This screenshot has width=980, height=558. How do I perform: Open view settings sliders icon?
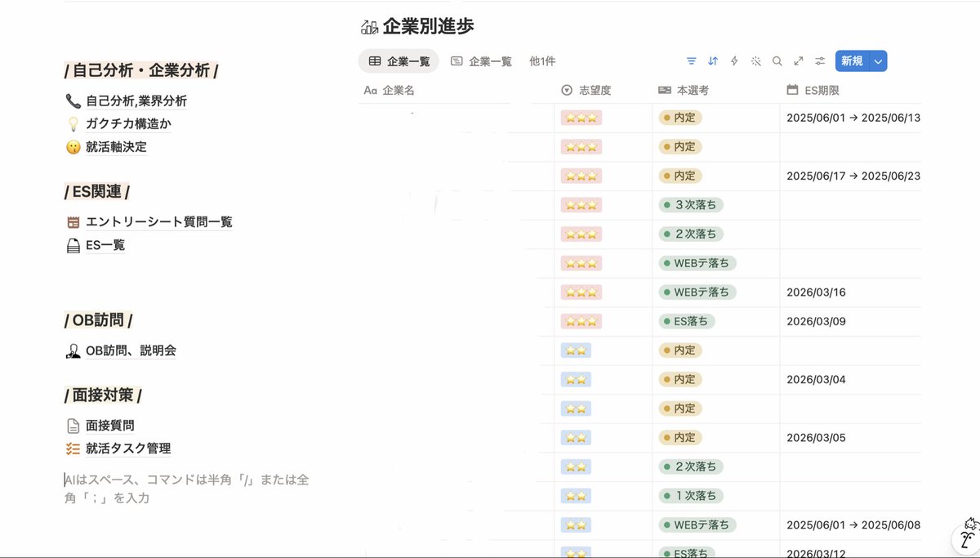(x=820, y=61)
